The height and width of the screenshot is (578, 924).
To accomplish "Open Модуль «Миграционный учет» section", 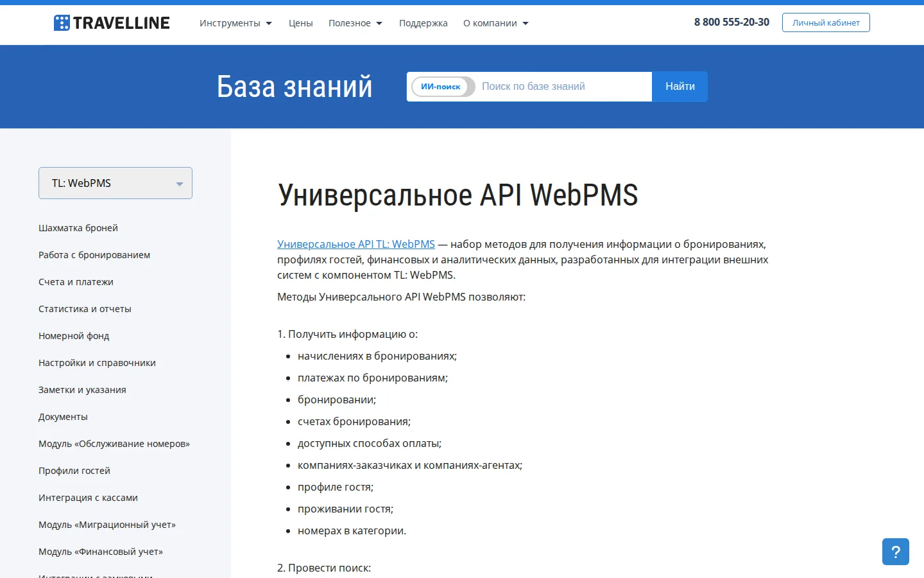I will point(107,525).
